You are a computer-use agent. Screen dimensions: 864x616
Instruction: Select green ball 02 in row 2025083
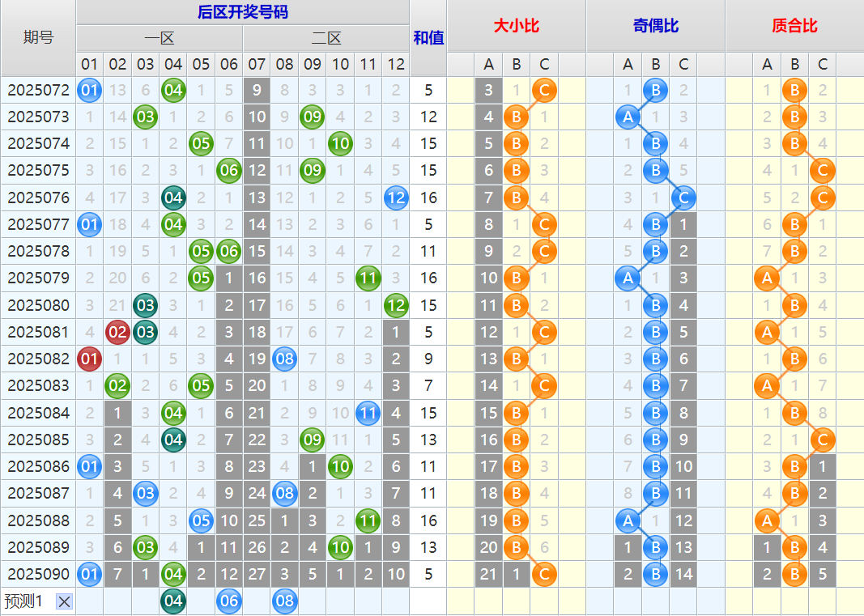pyautogui.click(x=117, y=385)
